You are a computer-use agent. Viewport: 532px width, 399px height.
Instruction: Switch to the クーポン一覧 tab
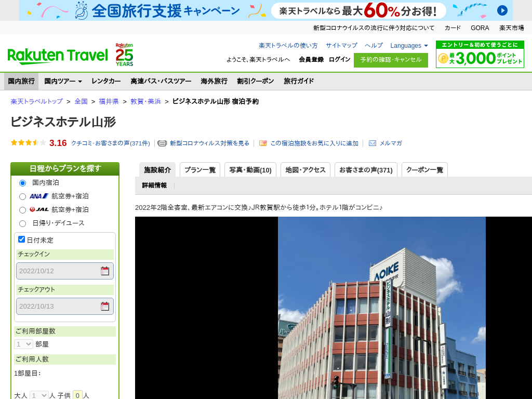[424, 170]
